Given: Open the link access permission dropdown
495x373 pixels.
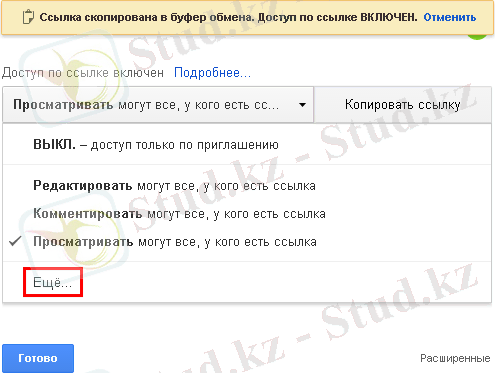Looking at the screenshot, I should (158, 105).
